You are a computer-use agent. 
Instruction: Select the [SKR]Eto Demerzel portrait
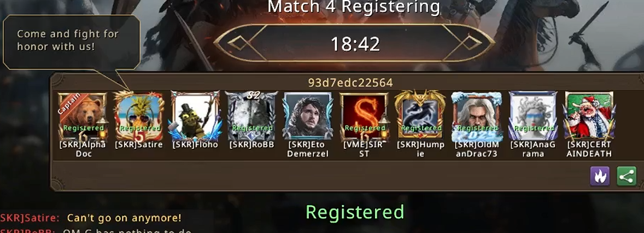tap(308, 116)
